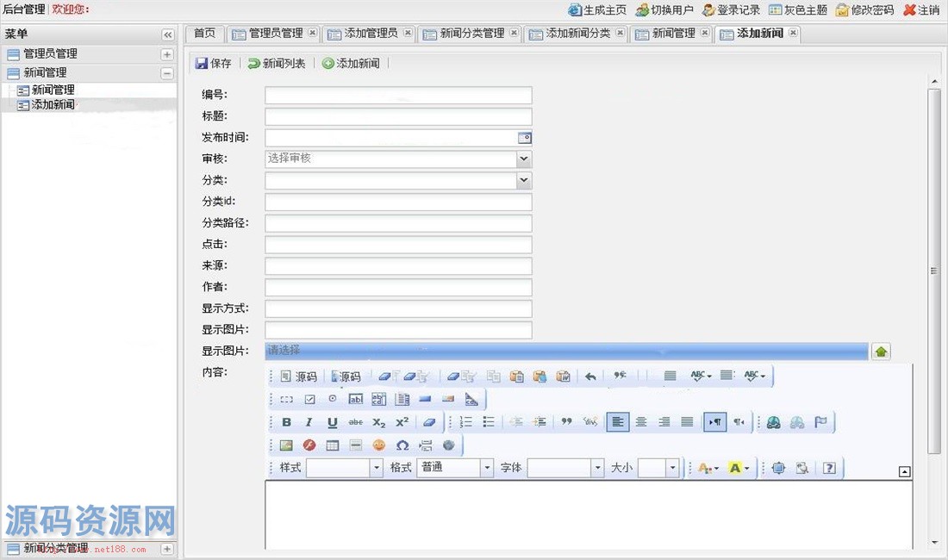The image size is (948, 560).
Task: Collapse the 新闻管理 menu section
Action: [x=167, y=73]
